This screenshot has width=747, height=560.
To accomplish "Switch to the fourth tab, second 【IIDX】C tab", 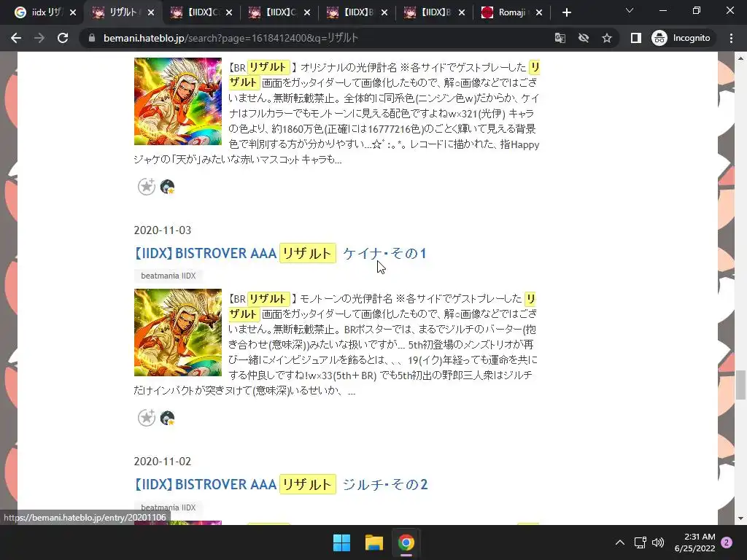I will (x=278, y=12).
